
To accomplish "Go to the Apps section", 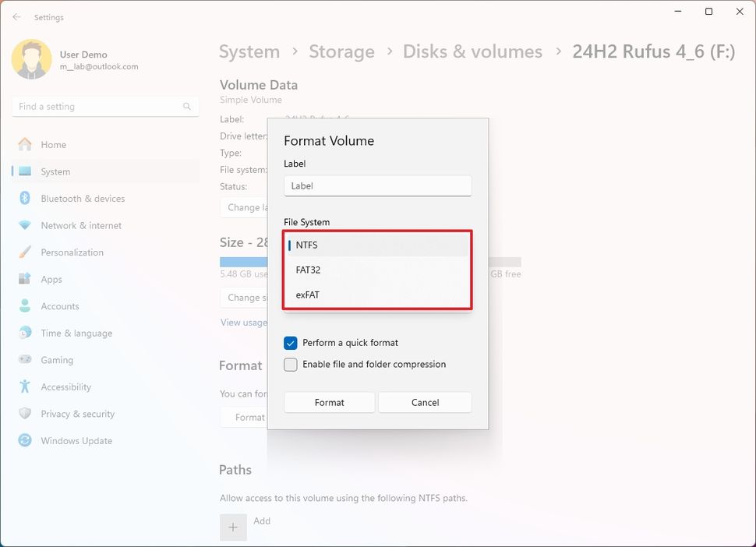I will tap(51, 279).
